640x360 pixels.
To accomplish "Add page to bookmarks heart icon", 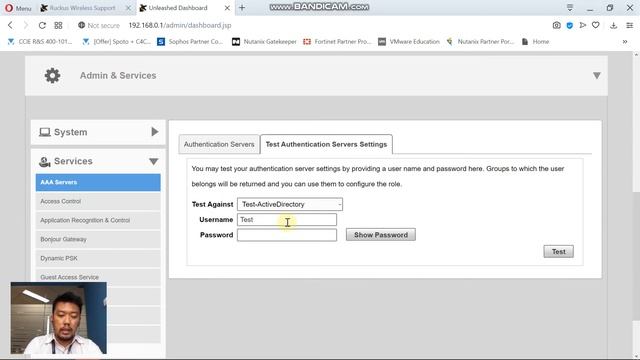I will click(x=596, y=25).
